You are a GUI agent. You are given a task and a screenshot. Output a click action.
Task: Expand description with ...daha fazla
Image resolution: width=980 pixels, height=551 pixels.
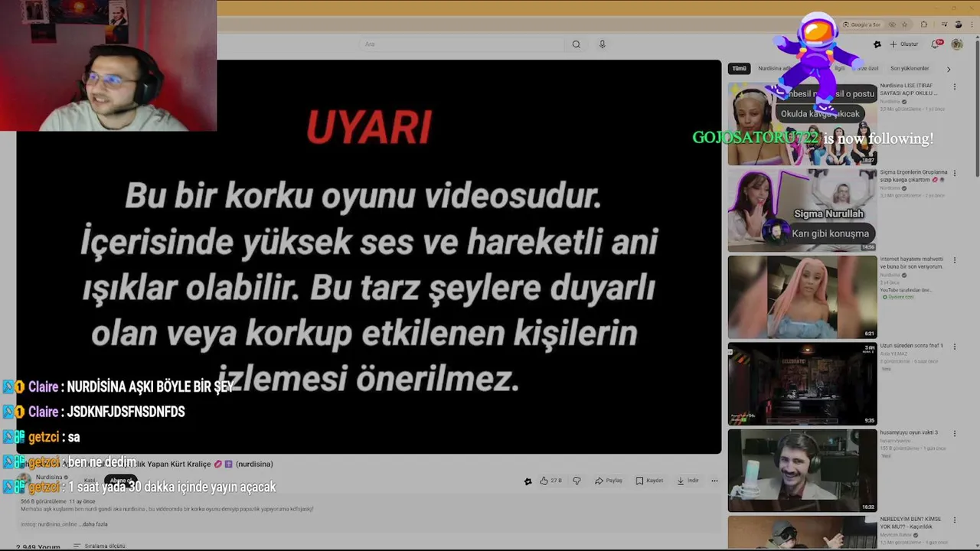point(95,524)
